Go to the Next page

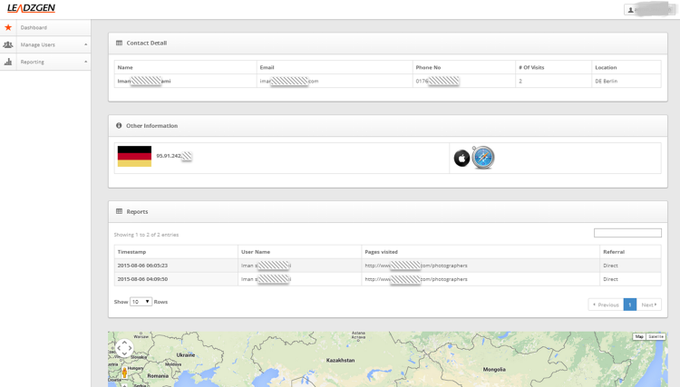pyautogui.click(x=649, y=305)
